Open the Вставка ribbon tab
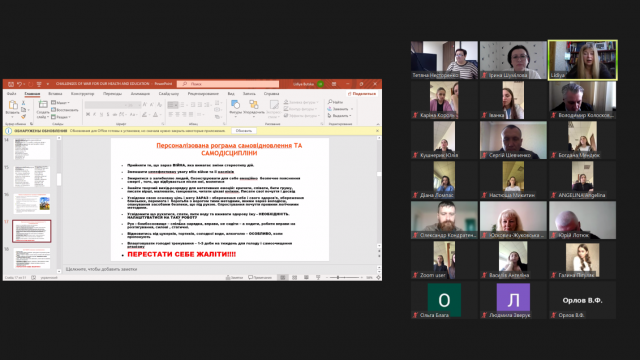Screen dimensions: 640x360 [x=55, y=94]
